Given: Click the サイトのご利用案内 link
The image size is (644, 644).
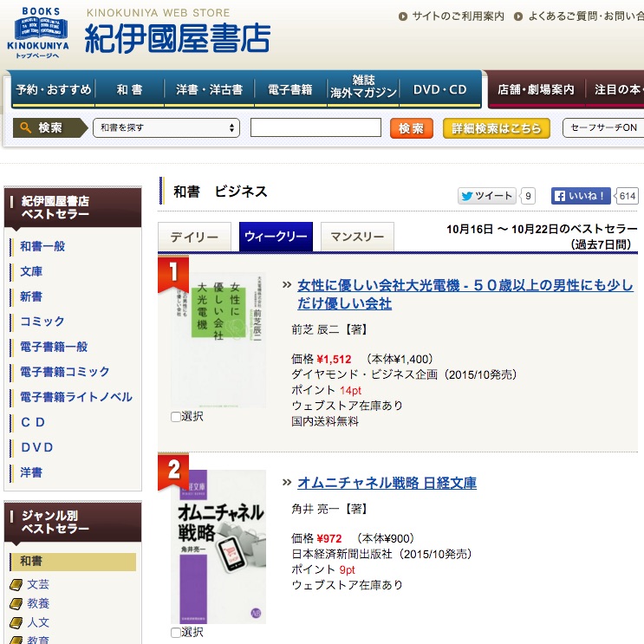Looking at the screenshot, I should pos(458,16).
